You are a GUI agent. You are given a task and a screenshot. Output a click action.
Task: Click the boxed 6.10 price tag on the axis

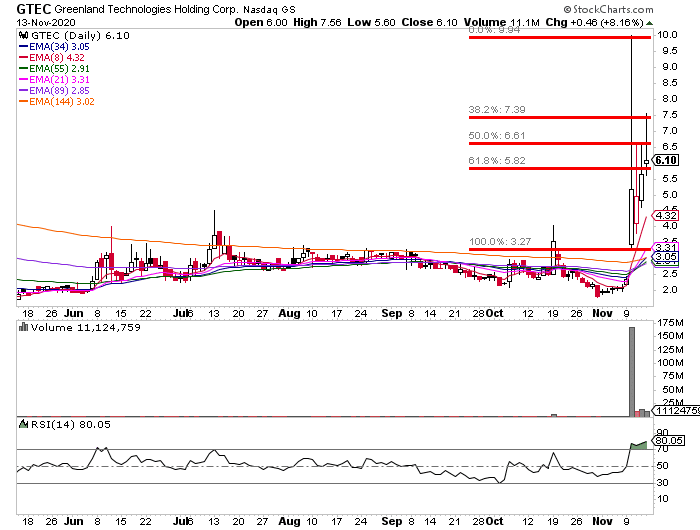click(666, 160)
